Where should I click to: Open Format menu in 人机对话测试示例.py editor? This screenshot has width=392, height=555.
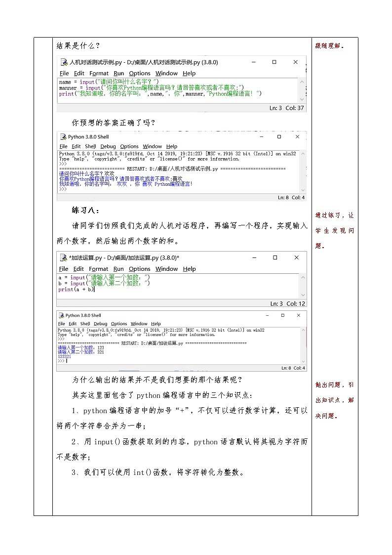pyautogui.click(x=99, y=73)
